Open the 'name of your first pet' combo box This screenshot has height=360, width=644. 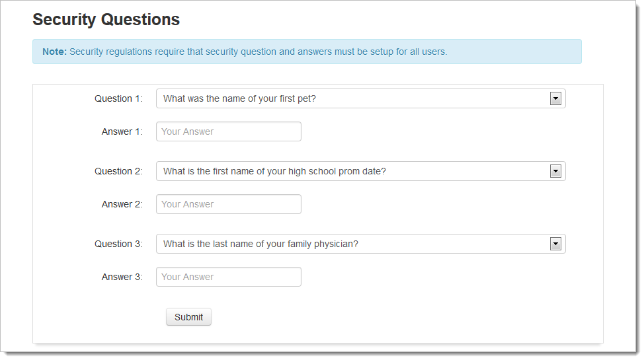point(360,98)
